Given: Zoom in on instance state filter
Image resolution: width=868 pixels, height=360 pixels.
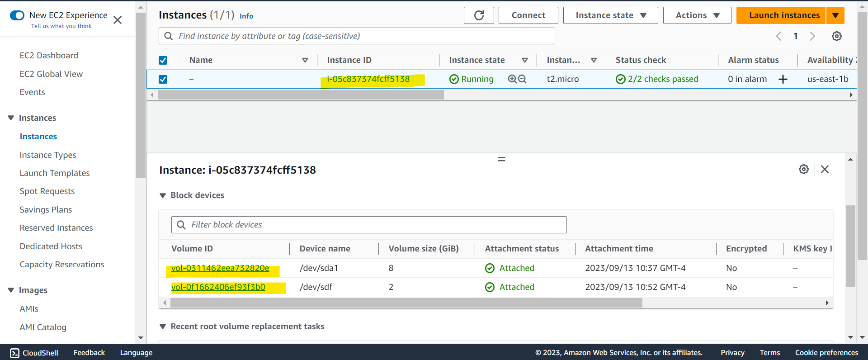Looking at the screenshot, I should point(512,79).
